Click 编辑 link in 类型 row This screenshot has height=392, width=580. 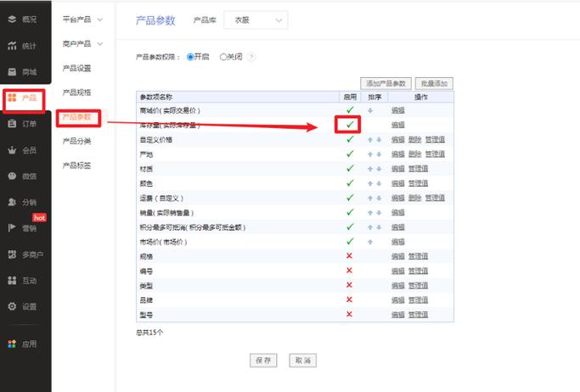tap(398, 286)
